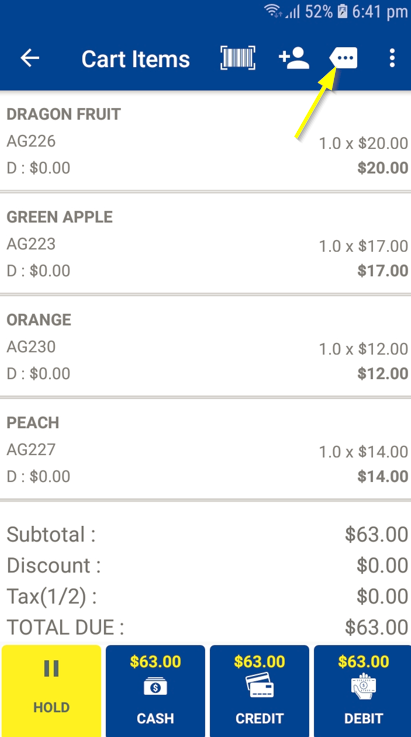Tap the cash money icon
411x737 pixels.
click(155, 688)
